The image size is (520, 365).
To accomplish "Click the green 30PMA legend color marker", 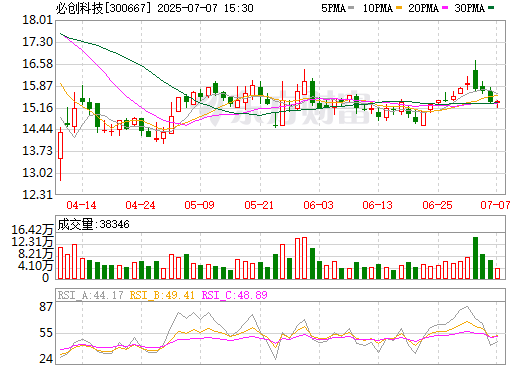I will pos(491,8).
